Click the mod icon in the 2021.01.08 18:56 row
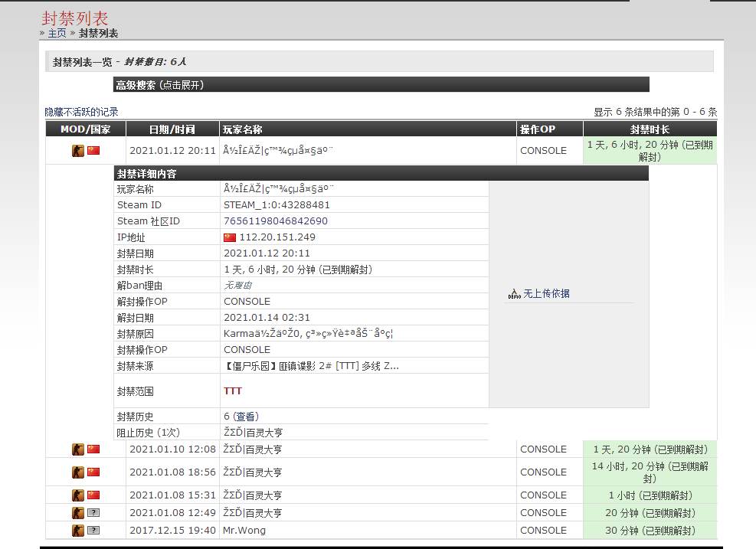 (78, 472)
